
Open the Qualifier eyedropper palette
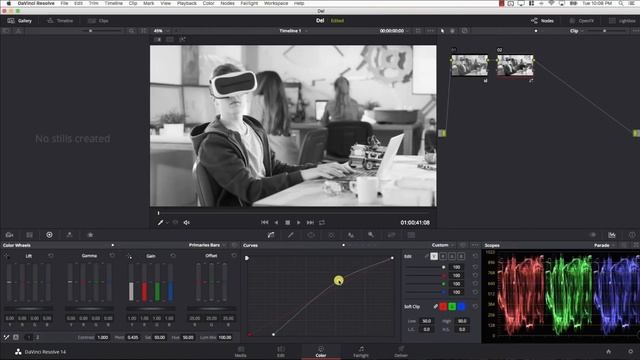[291, 235]
